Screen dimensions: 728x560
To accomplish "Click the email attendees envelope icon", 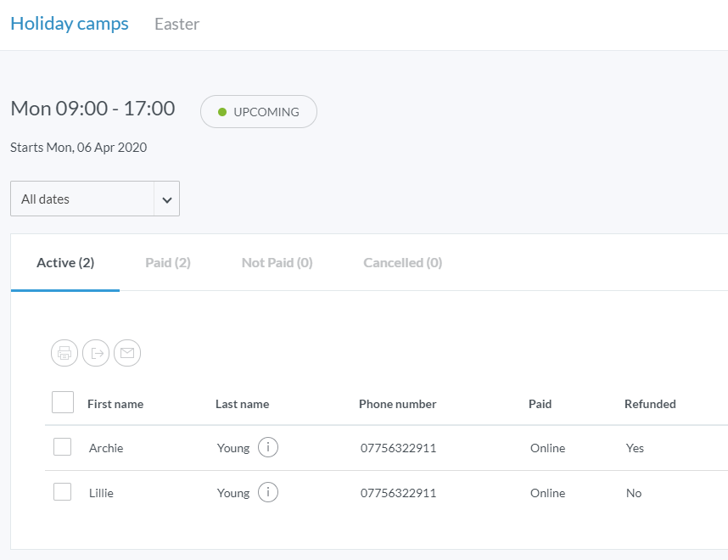I will (x=127, y=353).
